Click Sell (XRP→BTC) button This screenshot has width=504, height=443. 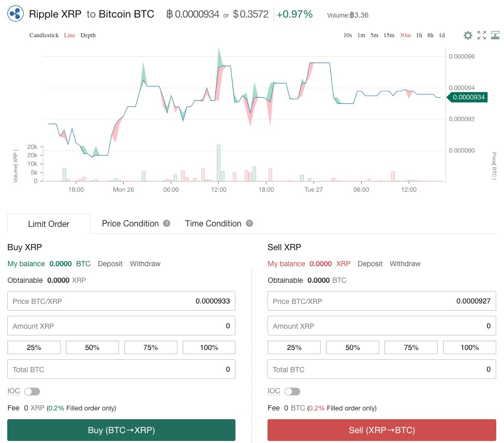pyautogui.click(x=382, y=430)
